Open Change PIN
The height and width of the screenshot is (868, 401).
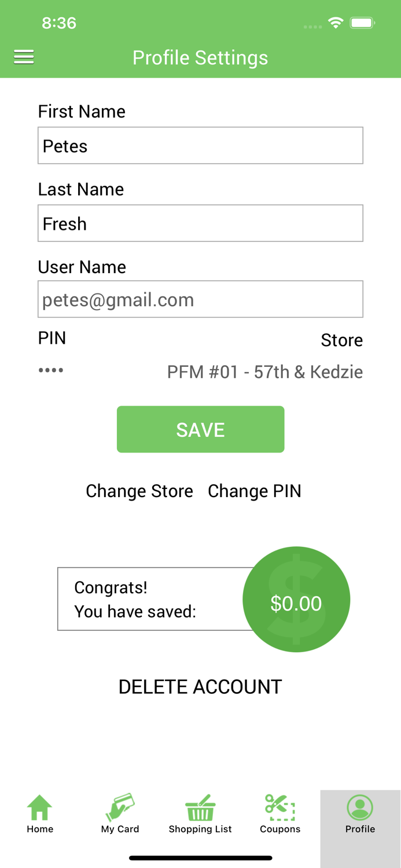click(255, 491)
